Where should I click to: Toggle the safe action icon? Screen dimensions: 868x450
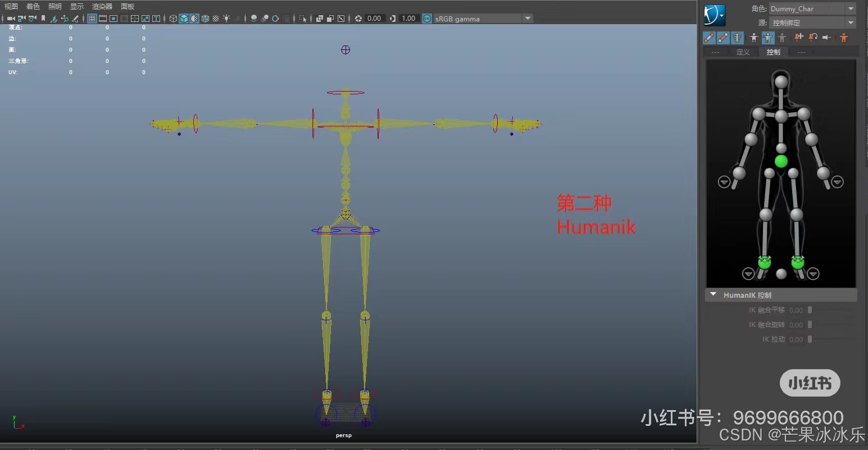(x=146, y=19)
